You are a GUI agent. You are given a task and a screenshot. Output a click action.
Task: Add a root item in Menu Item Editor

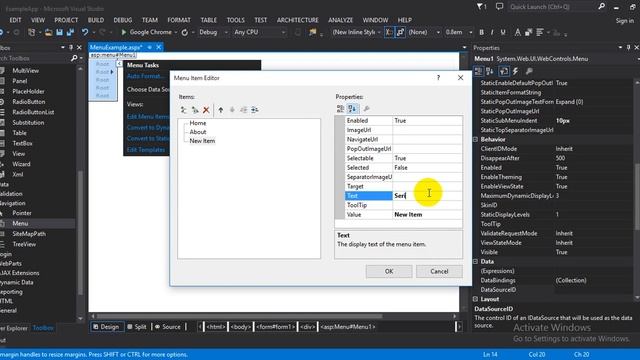click(184, 110)
